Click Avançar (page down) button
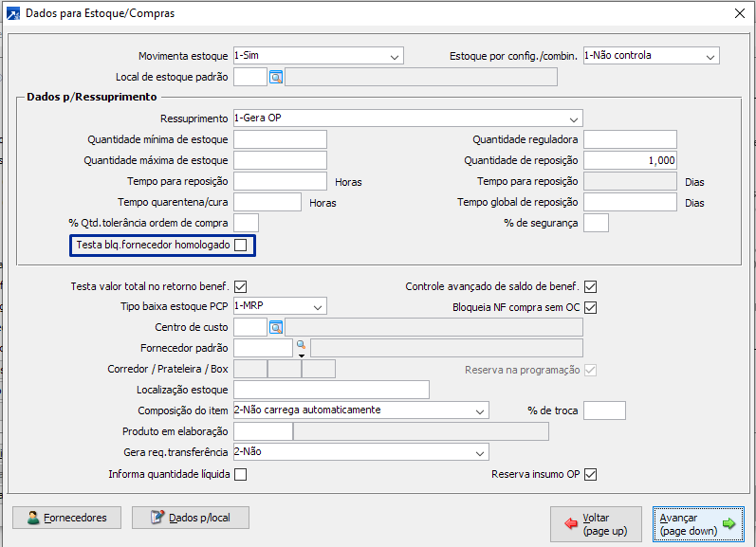 click(x=698, y=524)
